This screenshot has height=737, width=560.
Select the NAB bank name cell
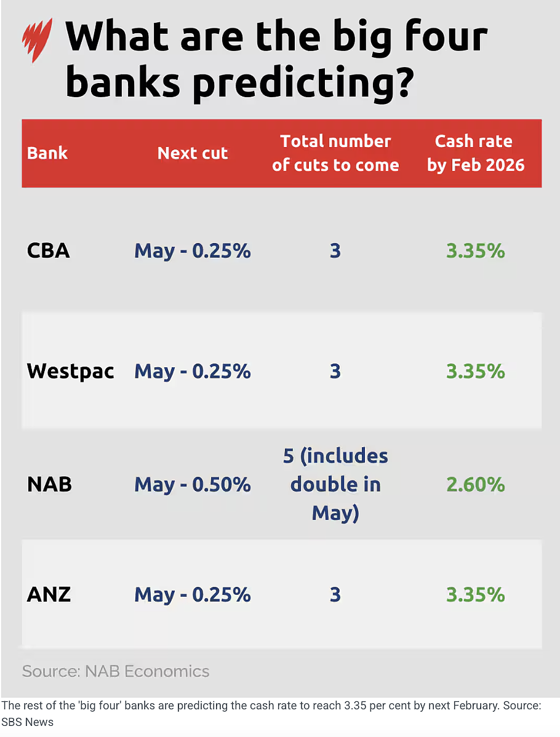(49, 484)
